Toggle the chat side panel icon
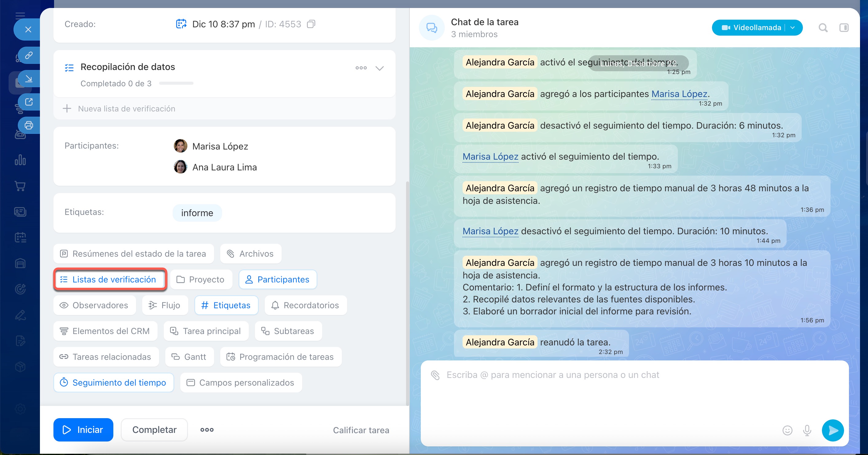Viewport: 868px width, 455px height. click(x=845, y=28)
